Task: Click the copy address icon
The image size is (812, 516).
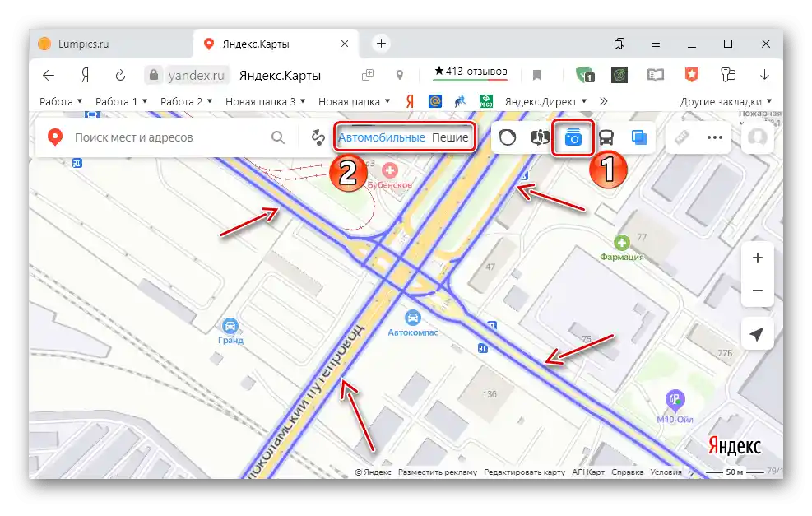Action: [x=368, y=76]
